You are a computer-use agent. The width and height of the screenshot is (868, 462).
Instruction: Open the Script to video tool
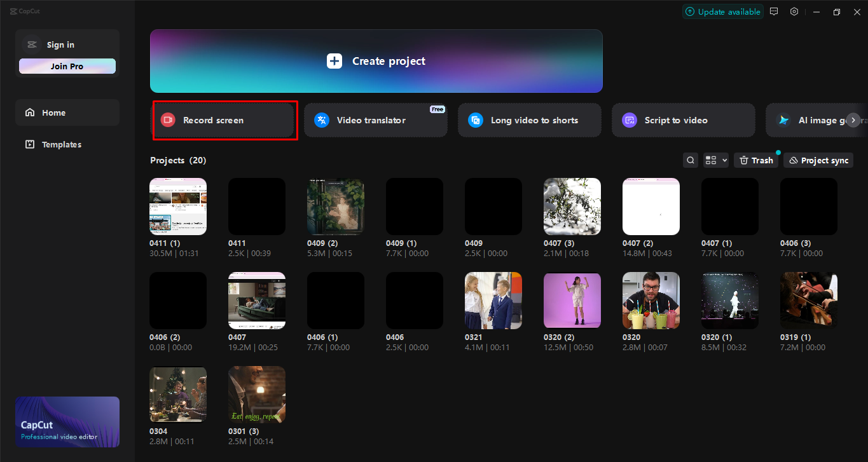[x=683, y=120]
